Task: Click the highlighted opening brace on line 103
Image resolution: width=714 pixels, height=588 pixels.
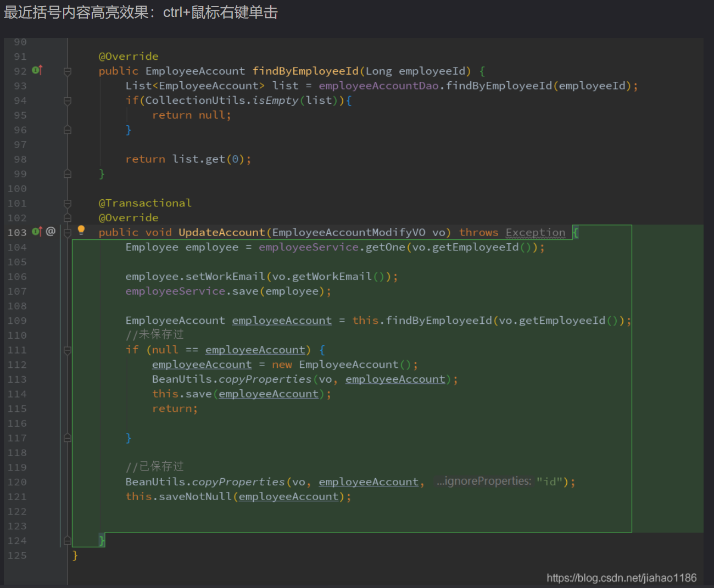Action: click(576, 233)
